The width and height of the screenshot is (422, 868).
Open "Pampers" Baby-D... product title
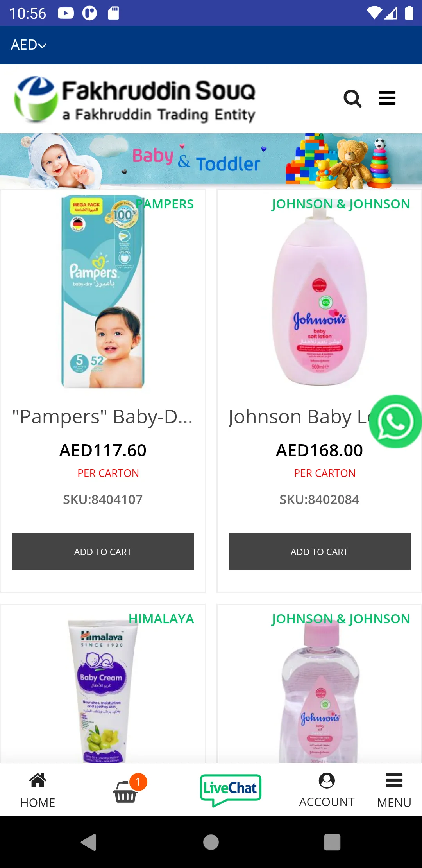(103, 417)
